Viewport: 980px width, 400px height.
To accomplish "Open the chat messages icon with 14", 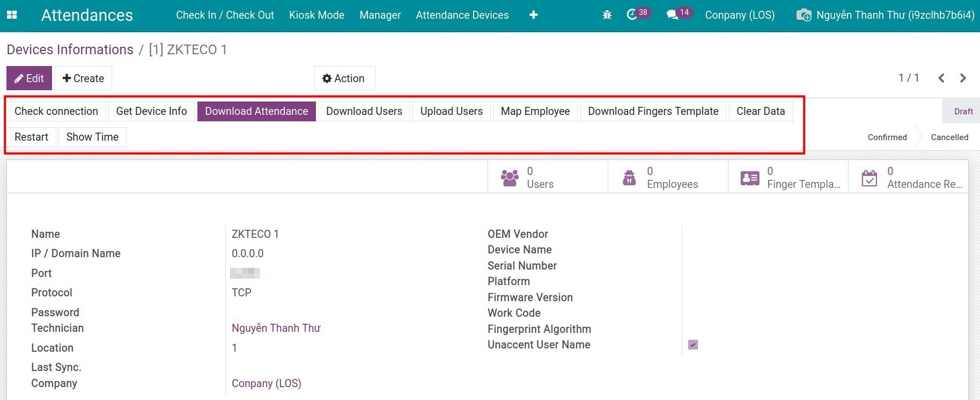I will pyautogui.click(x=673, y=14).
